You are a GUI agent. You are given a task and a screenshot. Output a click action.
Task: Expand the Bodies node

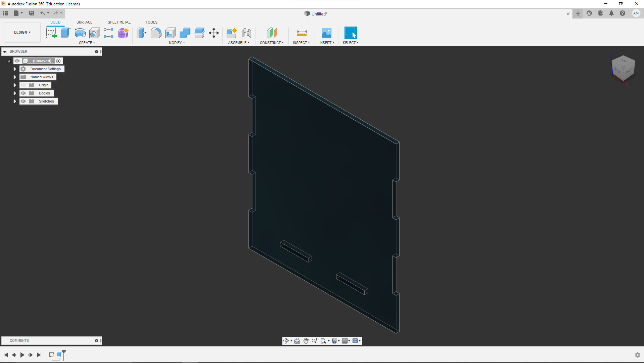click(14, 93)
